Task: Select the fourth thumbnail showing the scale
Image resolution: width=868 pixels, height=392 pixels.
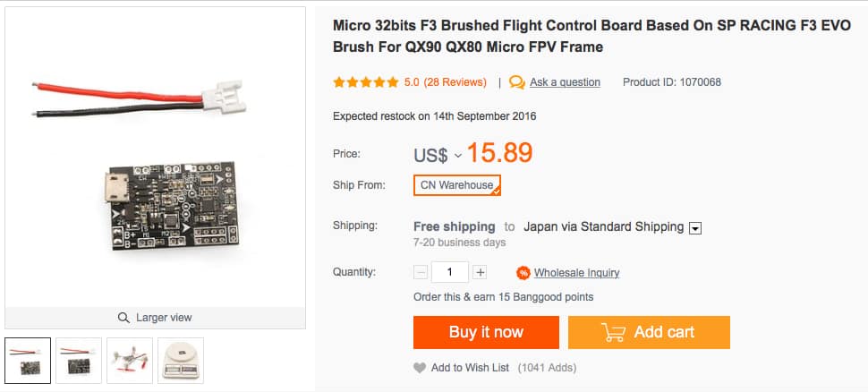Action: 181,360
